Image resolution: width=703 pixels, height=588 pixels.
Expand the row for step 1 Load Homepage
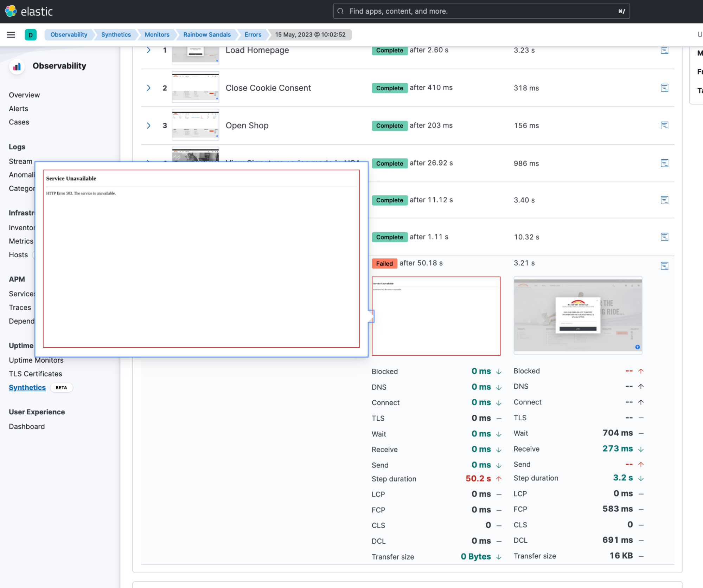(x=149, y=50)
